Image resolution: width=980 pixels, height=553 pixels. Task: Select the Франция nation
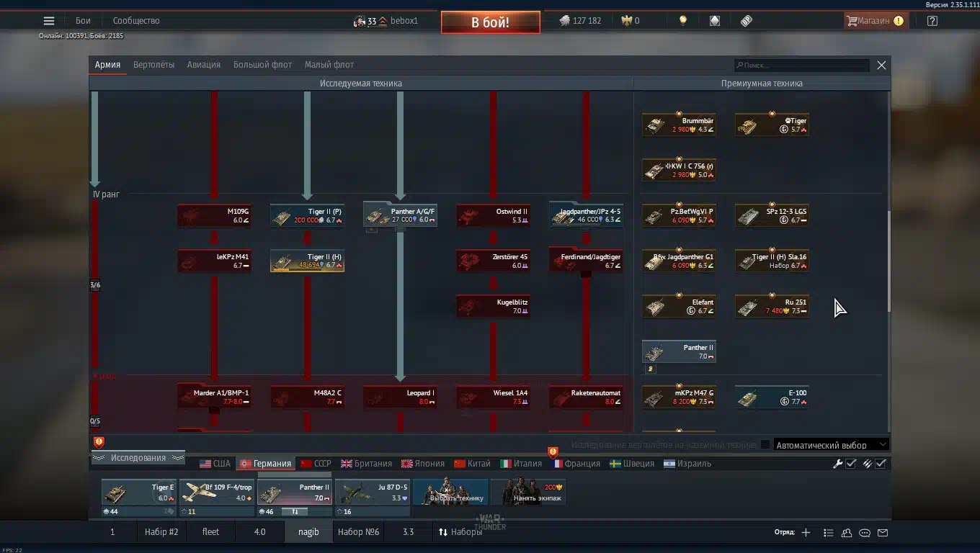click(x=576, y=464)
